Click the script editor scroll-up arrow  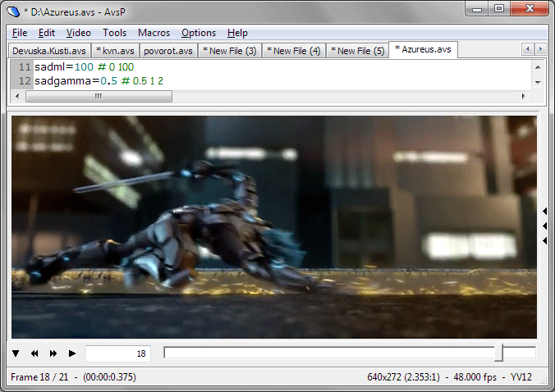[x=539, y=68]
